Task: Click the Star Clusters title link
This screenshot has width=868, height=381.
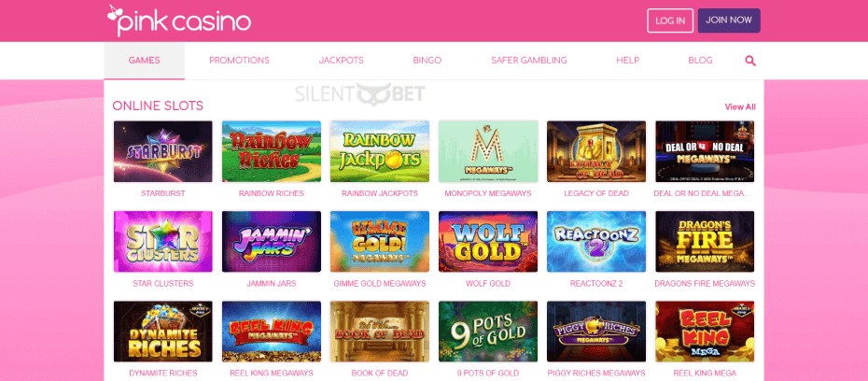Action: pyautogui.click(x=162, y=284)
